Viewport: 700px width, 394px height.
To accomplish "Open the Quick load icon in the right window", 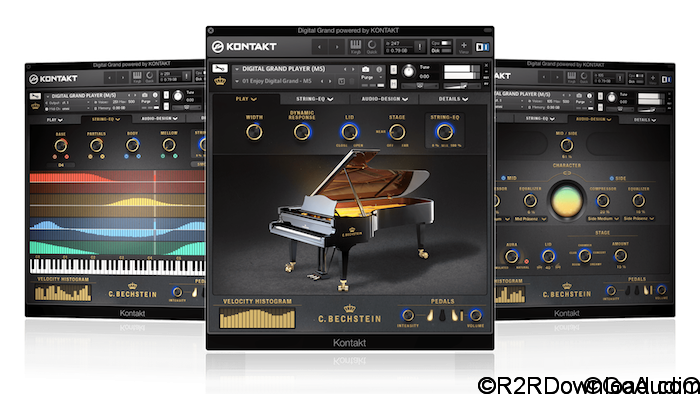I will tap(583, 78).
